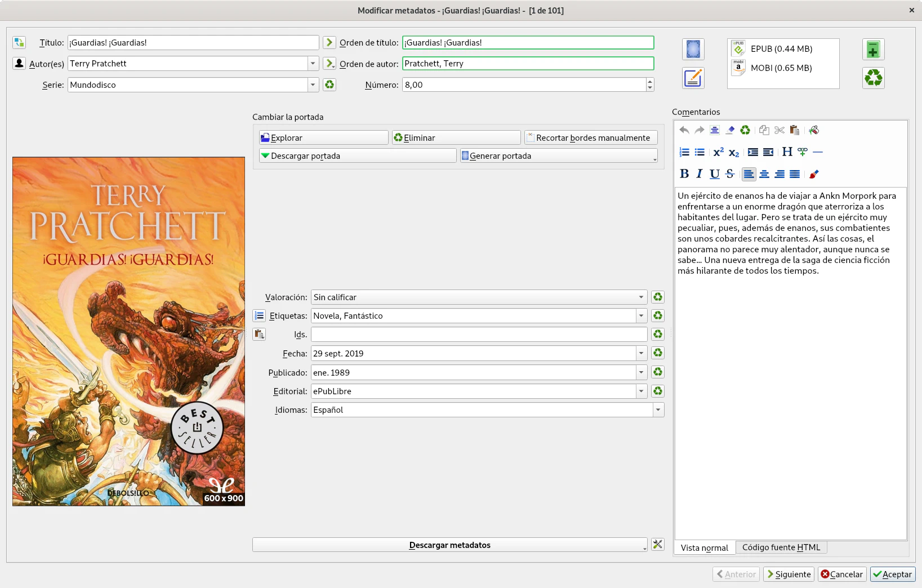Image resolution: width=922 pixels, height=588 pixels.
Task: Clear the series with the recycle icon
Action: coord(329,84)
